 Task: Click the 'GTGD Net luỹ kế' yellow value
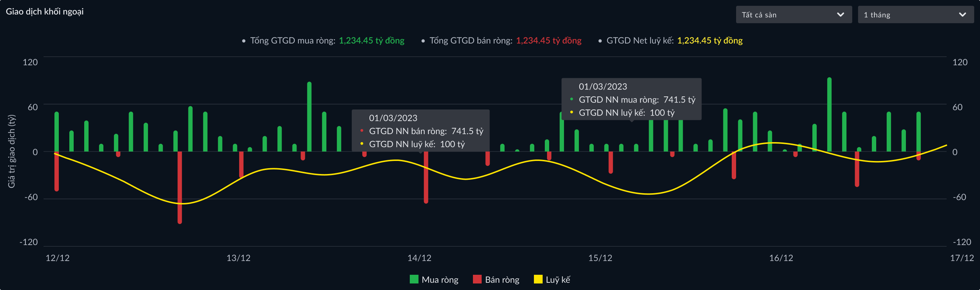pos(710,41)
